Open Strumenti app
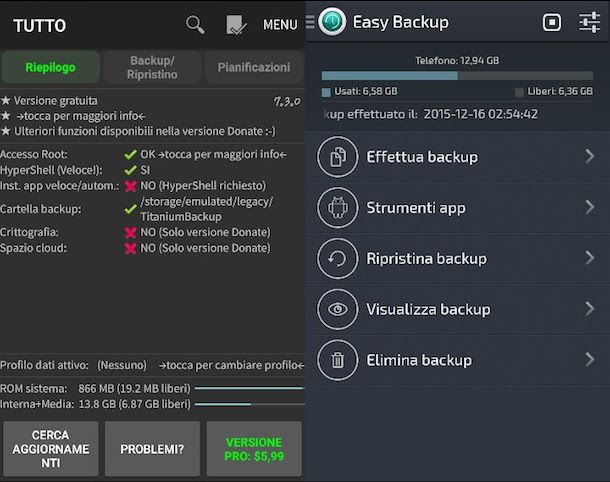 pyautogui.click(x=458, y=208)
